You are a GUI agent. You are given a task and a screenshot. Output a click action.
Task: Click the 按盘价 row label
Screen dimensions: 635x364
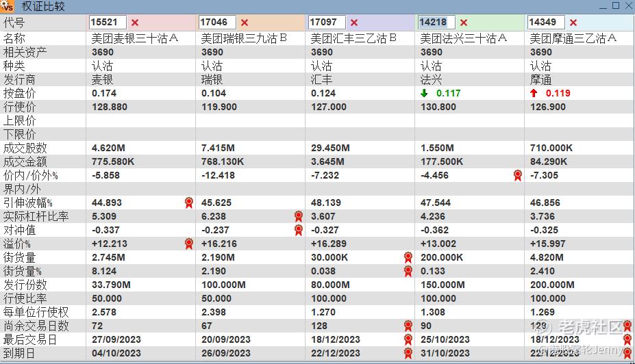[x=19, y=94]
